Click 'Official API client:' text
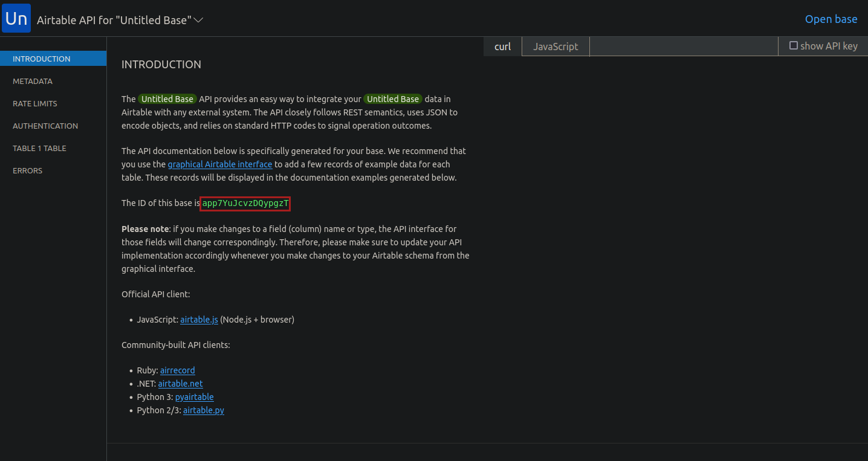 click(156, 294)
